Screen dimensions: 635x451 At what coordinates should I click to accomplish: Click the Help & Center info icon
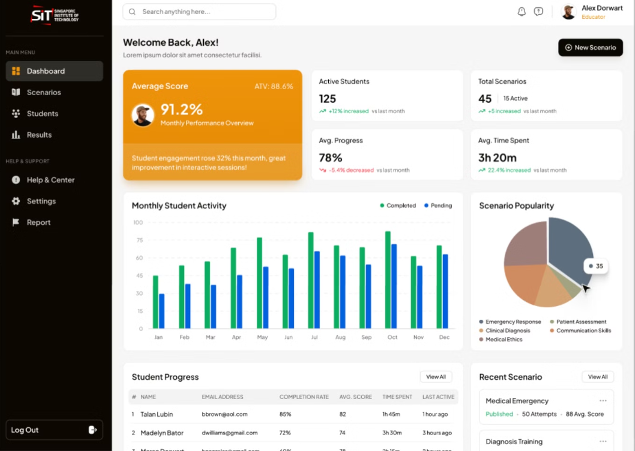point(16,180)
